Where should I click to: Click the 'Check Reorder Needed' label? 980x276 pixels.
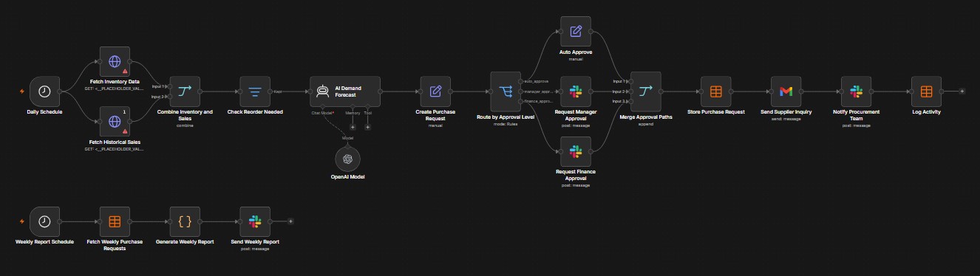click(x=255, y=112)
